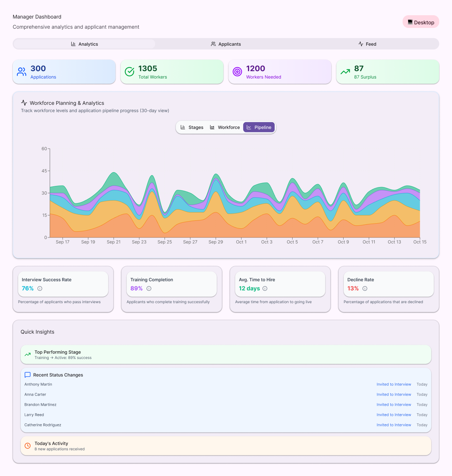
Task: Click the Sep 29 peak on the pipeline chart
Action: [216, 176]
